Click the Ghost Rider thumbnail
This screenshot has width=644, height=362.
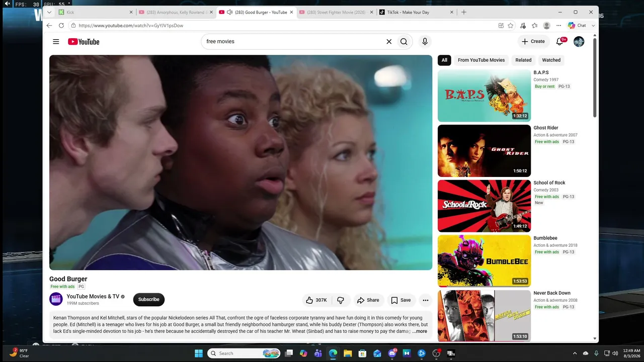pyautogui.click(x=484, y=151)
